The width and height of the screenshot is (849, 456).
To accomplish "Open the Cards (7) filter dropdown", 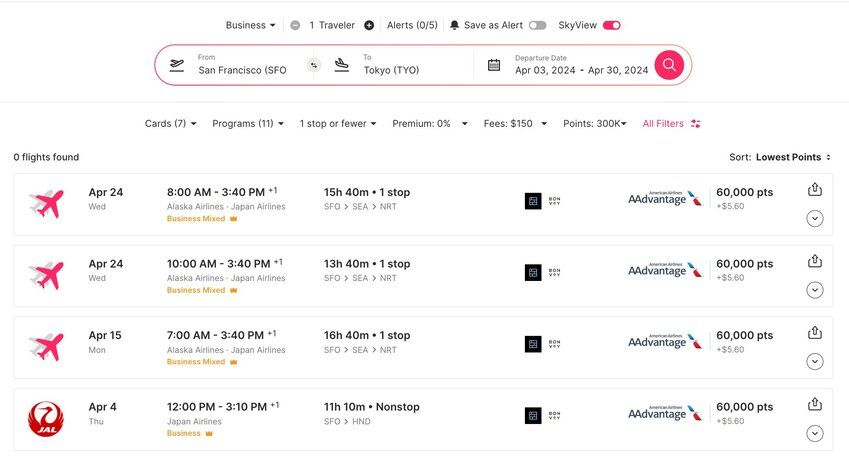I will (x=170, y=124).
